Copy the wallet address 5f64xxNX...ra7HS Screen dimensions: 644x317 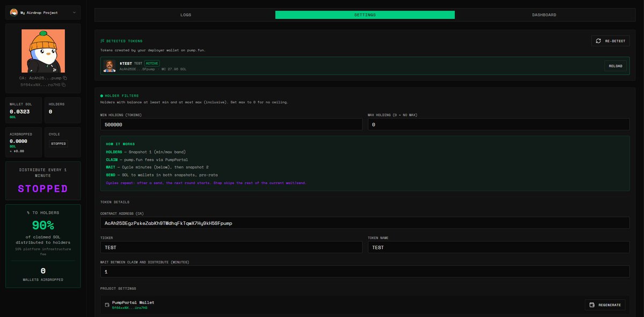coord(63,85)
